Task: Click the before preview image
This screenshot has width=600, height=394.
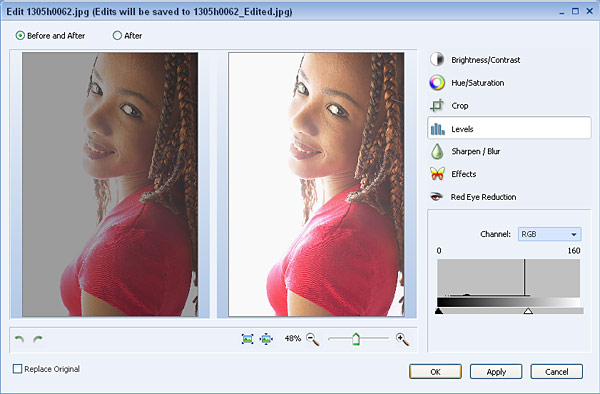Action: click(110, 184)
